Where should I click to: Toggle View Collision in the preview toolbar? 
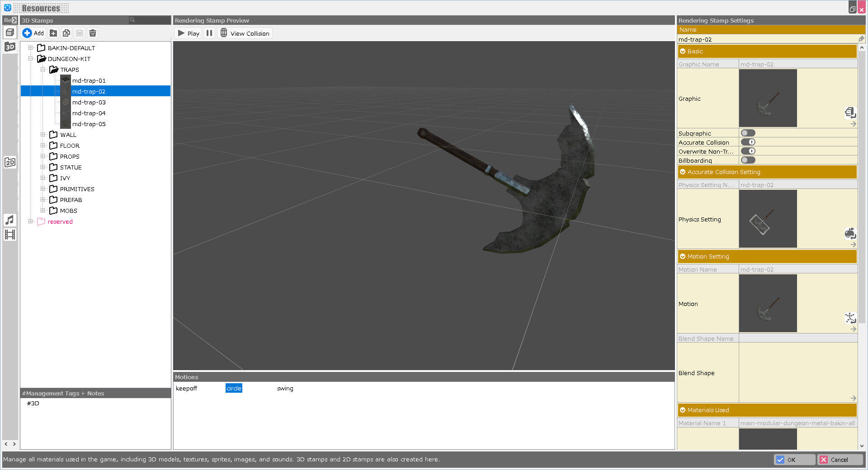click(245, 33)
